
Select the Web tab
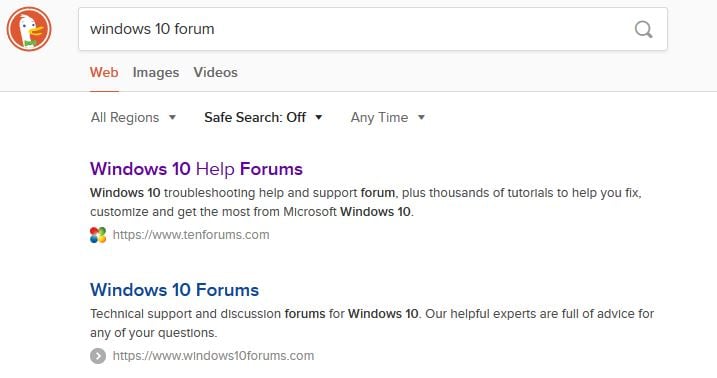pyautogui.click(x=104, y=72)
